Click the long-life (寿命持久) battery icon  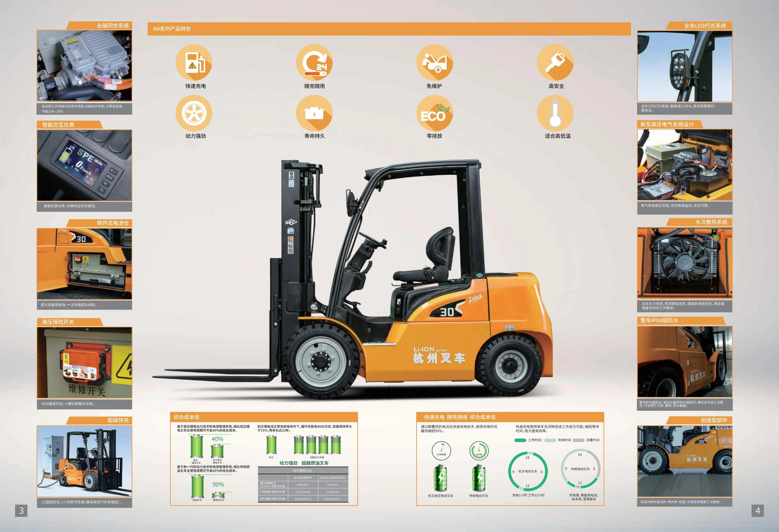point(314,113)
